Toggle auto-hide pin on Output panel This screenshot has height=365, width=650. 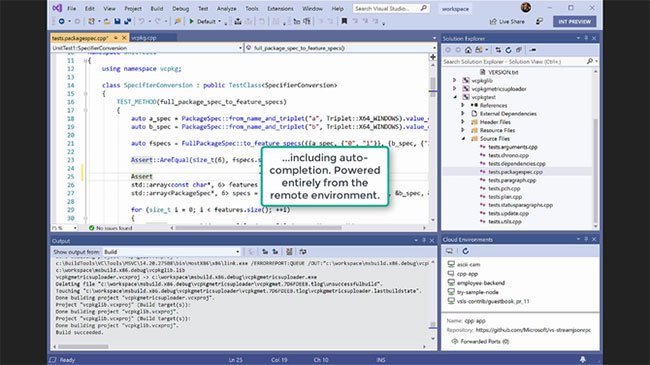tap(424, 241)
